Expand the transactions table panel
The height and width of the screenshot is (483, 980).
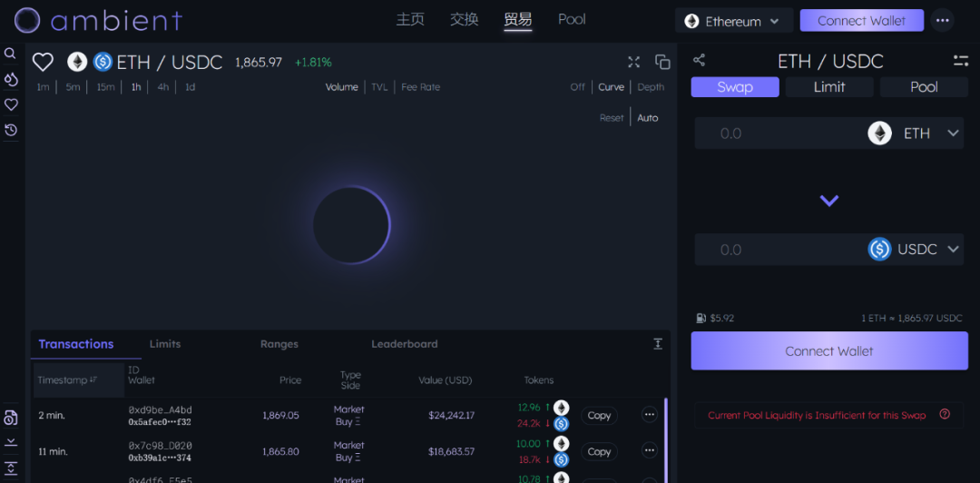(x=658, y=343)
